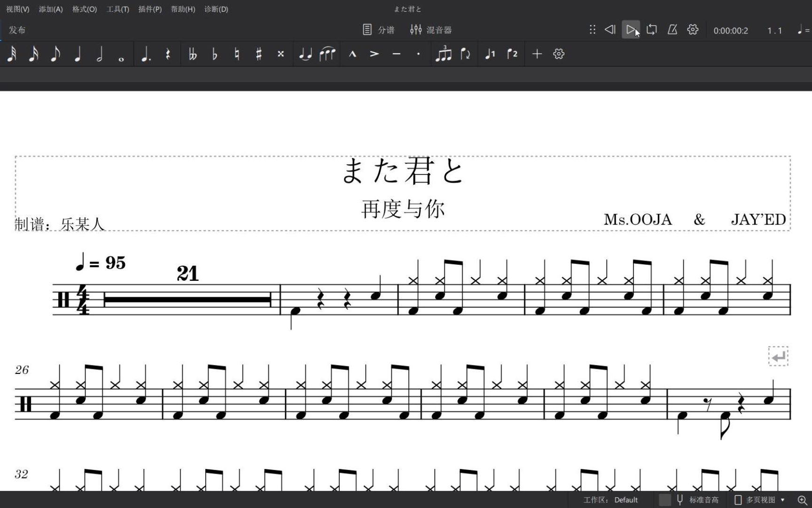Click the 0:00:00:2 playback time display
This screenshot has height=508, width=812.
[x=731, y=31]
